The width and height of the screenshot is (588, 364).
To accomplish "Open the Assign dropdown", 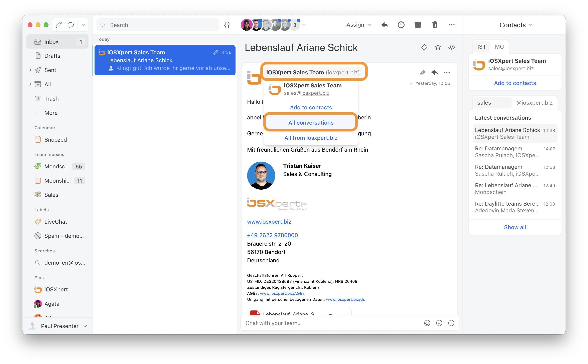I will coord(358,25).
